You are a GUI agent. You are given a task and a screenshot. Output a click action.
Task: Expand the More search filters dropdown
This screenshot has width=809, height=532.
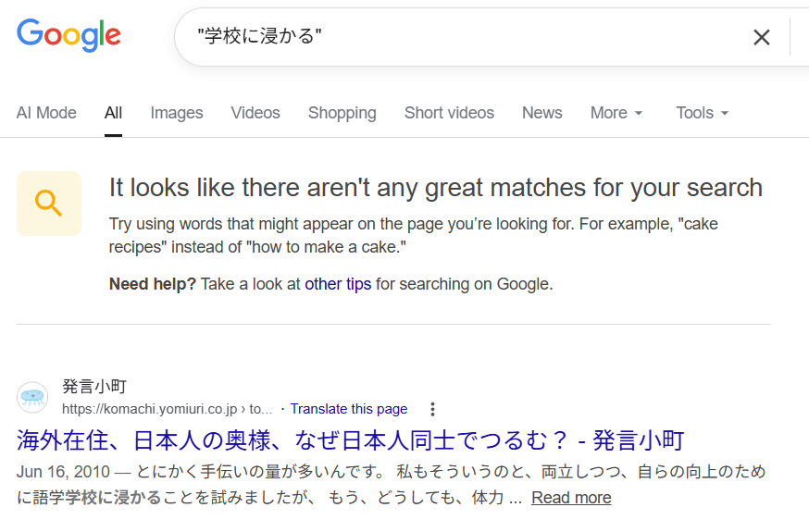pos(616,113)
